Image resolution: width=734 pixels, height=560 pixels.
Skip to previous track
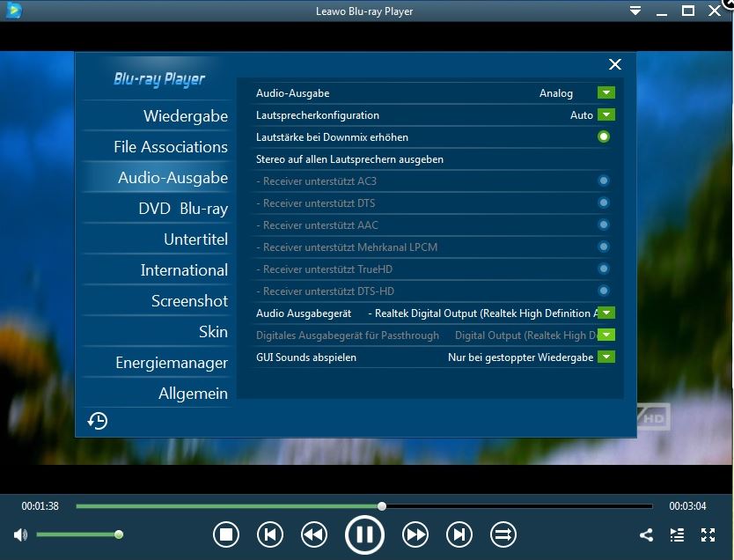[x=270, y=534]
